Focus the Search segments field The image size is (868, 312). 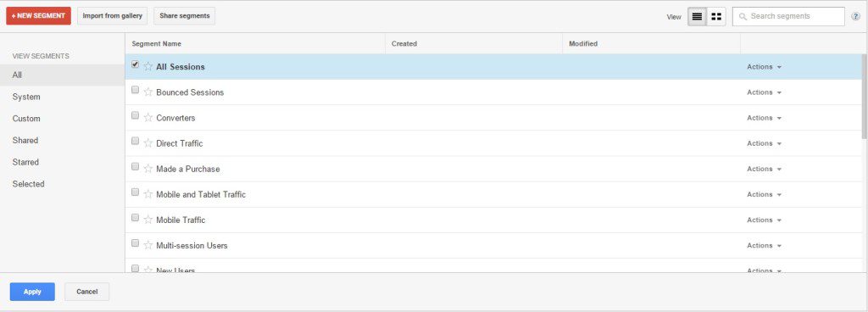click(788, 17)
